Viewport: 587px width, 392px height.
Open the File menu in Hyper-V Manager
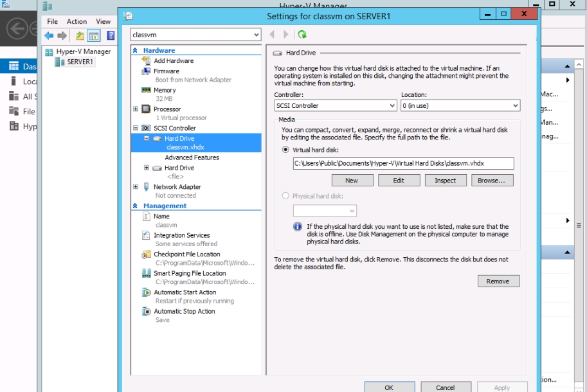point(53,21)
